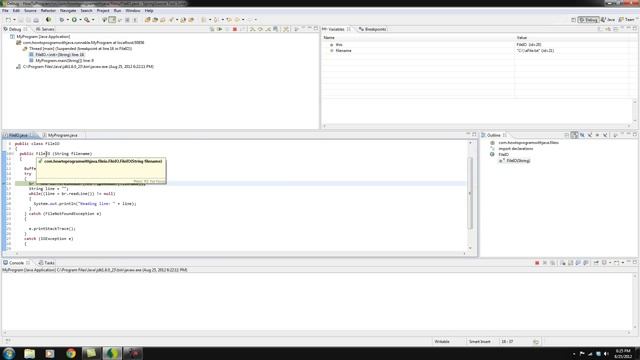Switch to the Team perspective button
The height and width of the screenshot is (360, 640).
(627, 20)
